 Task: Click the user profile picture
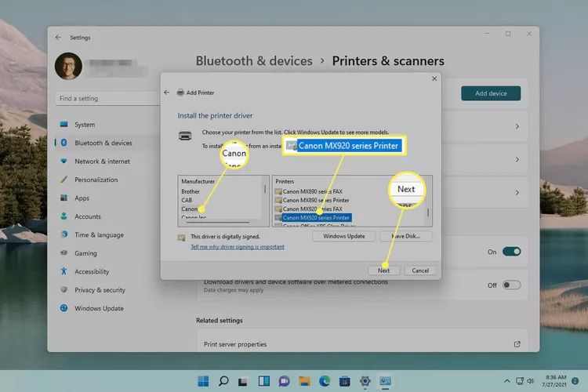click(68, 66)
